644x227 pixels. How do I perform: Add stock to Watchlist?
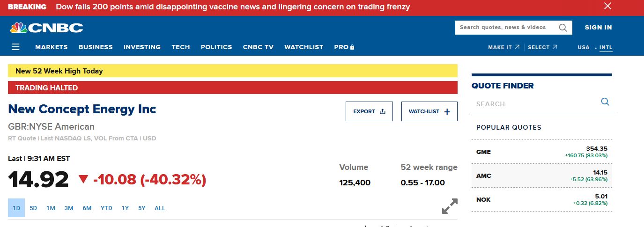click(x=429, y=111)
